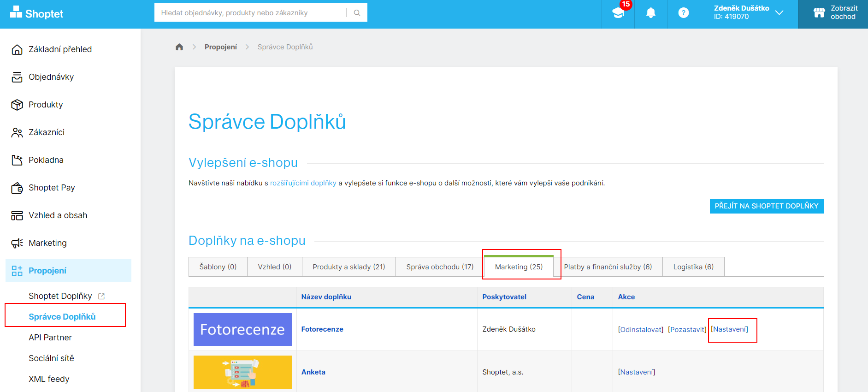Image resolution: width=868 pixels, height=392 pixels.
Task: Click the Shoptet Pay wallet icon
Action: click(17, 188)
